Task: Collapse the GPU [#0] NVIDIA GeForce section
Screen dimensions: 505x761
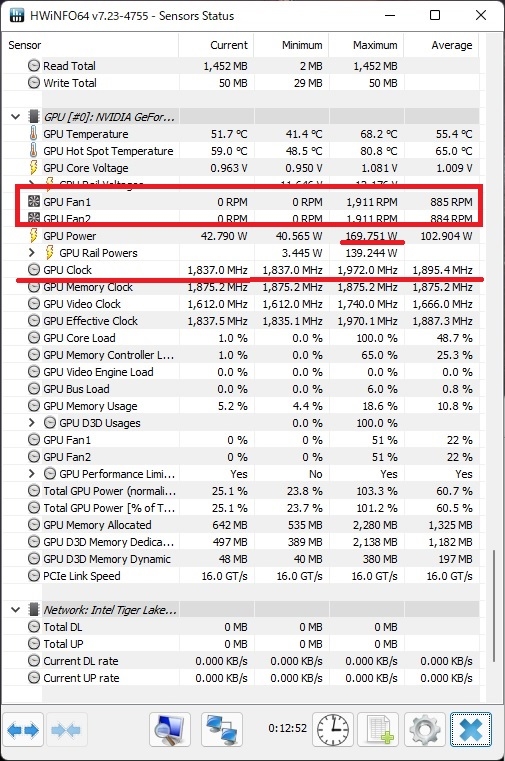Action: [x=16, y=117]
